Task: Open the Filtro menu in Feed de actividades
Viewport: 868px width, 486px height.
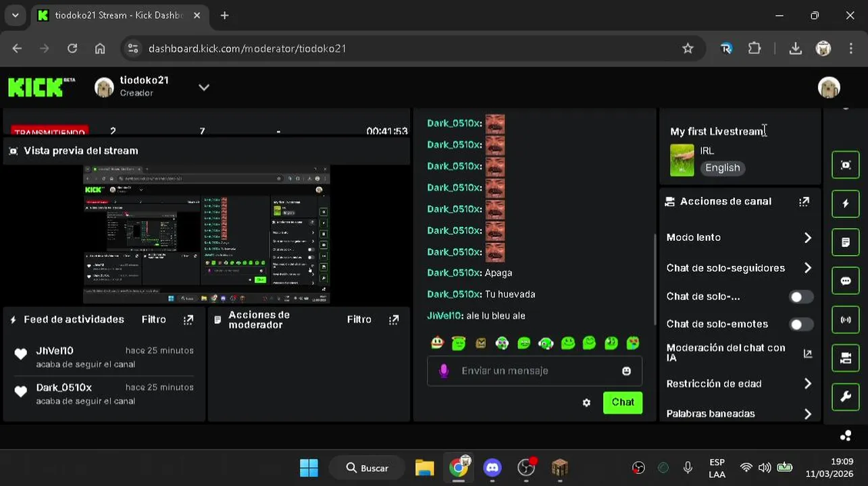Action: pos(153,320)
